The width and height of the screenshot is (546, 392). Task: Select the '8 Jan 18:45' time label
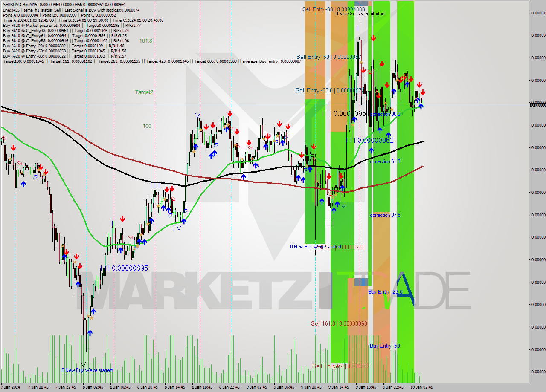click(x=202, y=387)
